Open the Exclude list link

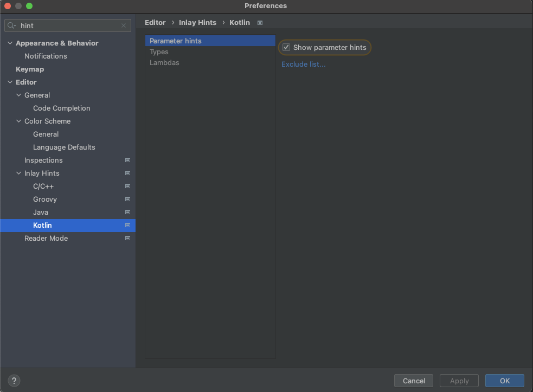pyautogui.click(x=303, y=65)
